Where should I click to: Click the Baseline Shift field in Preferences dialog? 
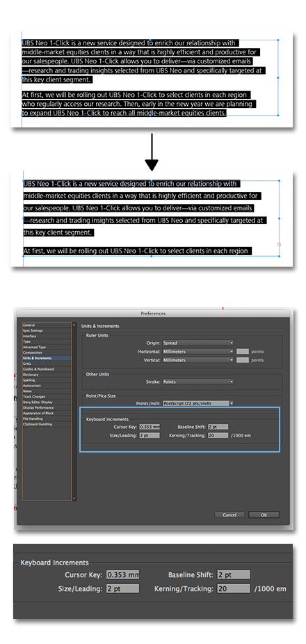[218, 427]
